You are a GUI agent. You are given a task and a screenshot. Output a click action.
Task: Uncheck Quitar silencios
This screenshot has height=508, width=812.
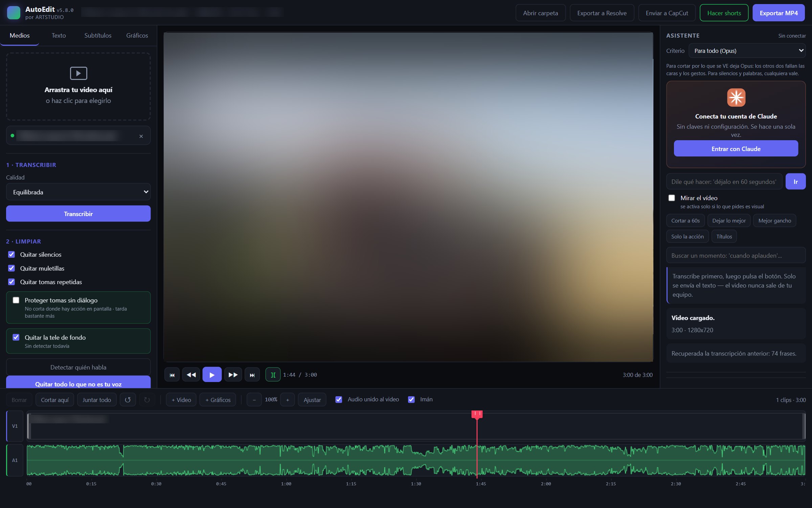coord(12,254)
